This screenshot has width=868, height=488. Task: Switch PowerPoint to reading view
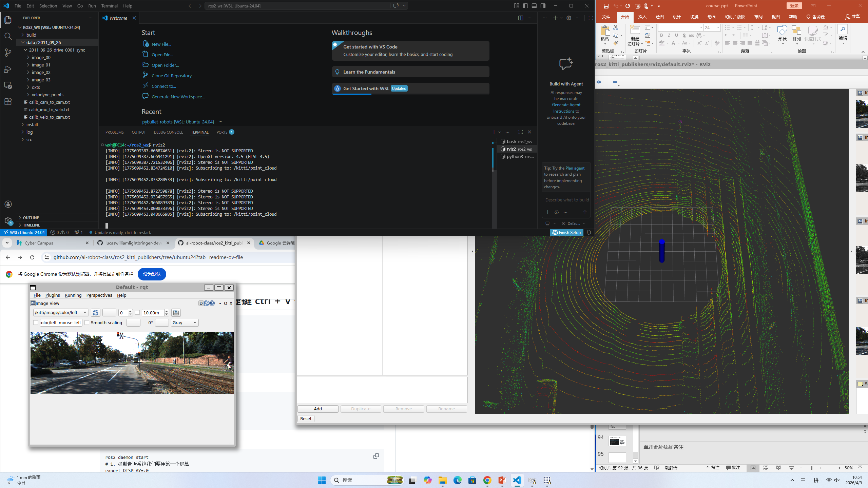point(779,468)
